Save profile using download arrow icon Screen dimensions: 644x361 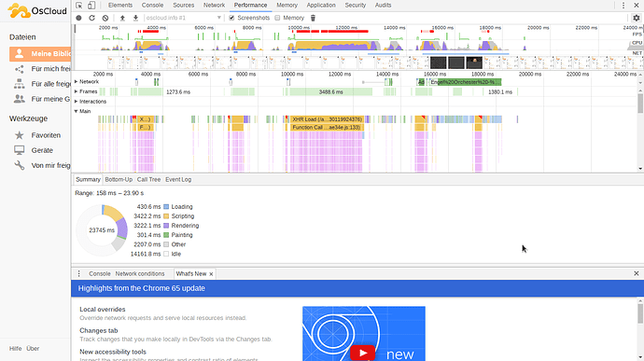click(135, 18)
